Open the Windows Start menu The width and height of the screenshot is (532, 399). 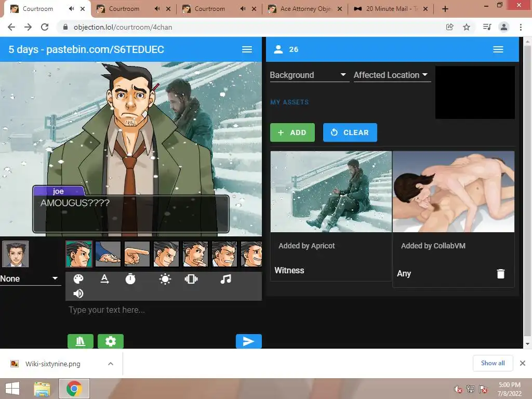(12, 389)
